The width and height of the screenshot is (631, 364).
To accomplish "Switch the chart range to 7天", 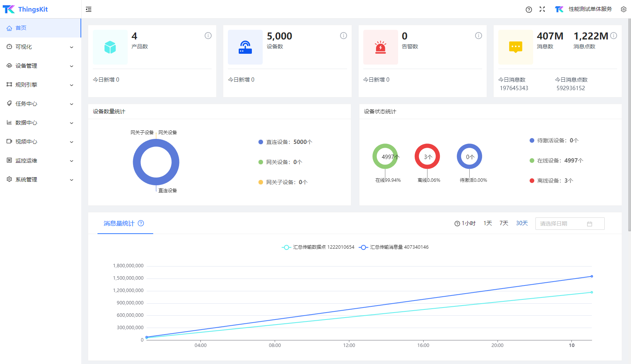I will click(504, 223).
